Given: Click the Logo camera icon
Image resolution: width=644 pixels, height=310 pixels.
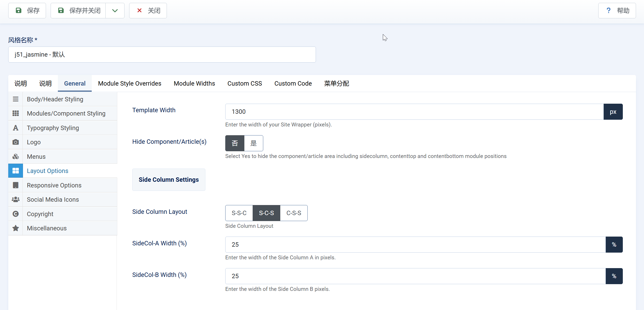Looking at the screenshot, I should tap(15, 142).
